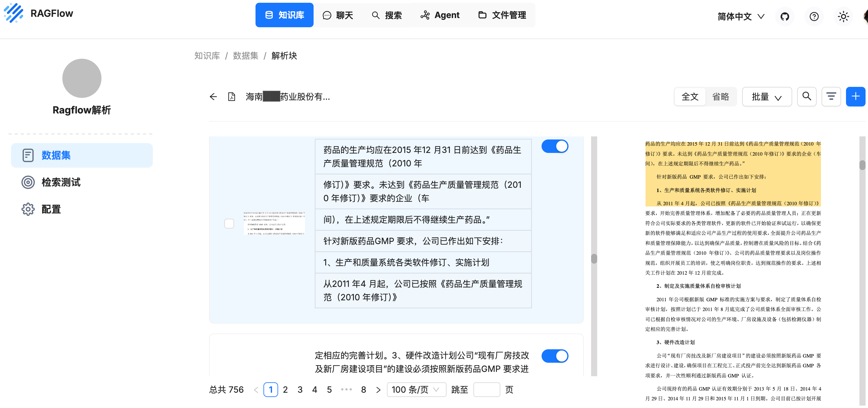Go to page 5 in pagination
The width and height of the screenshot is (868, 408).
coord(329,389)
